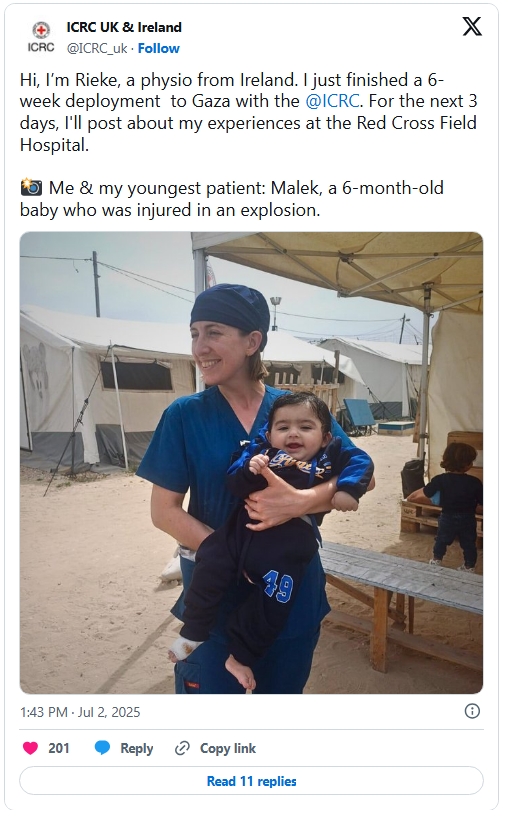Viewport: 508px width, 818px height.
Task: Select the Copy link text
Action: coord(228,748)
